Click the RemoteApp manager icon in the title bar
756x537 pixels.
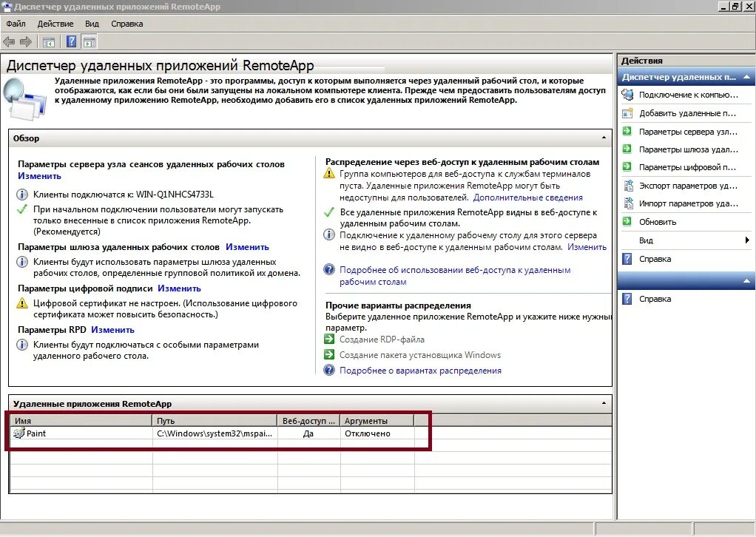7,7
